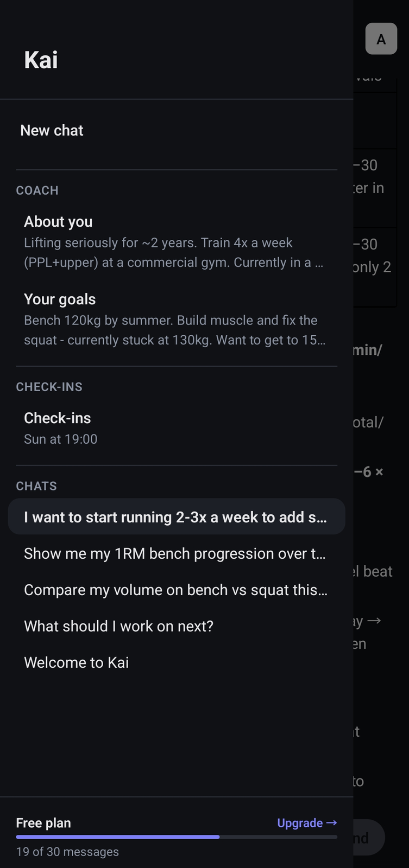Viewport: 409px width, 868px height.
Task: Click the × remove icon in the background
Action: point(380,471)
